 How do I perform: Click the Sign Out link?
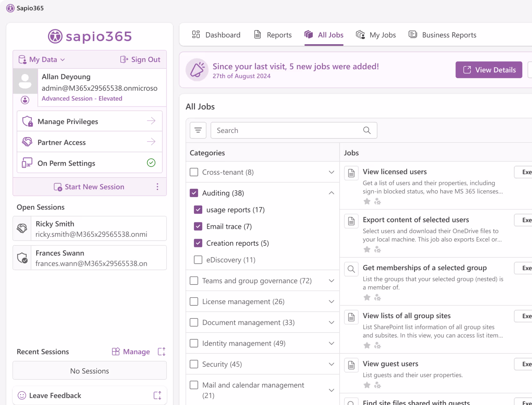[140, 60]
